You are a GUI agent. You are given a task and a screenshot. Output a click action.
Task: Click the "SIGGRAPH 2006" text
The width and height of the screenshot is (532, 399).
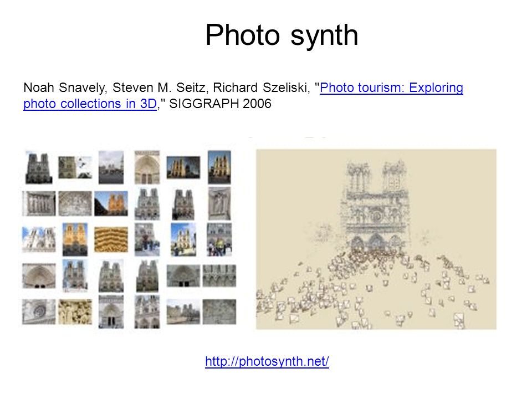220,104
